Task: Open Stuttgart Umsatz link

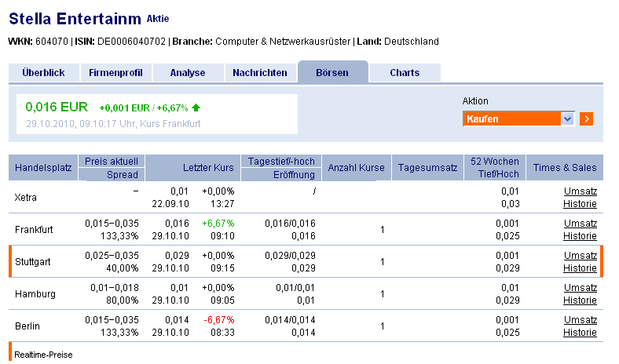Action: pyautogui.click(x=580, y=256)
